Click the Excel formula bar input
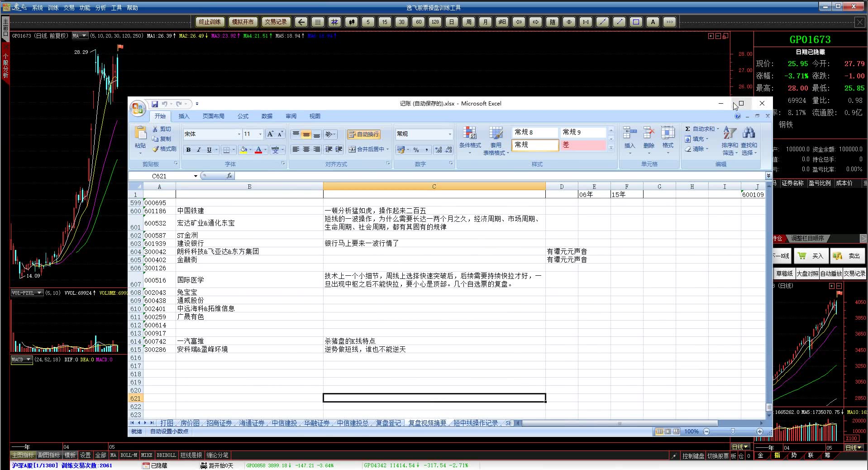 (500, 176)
